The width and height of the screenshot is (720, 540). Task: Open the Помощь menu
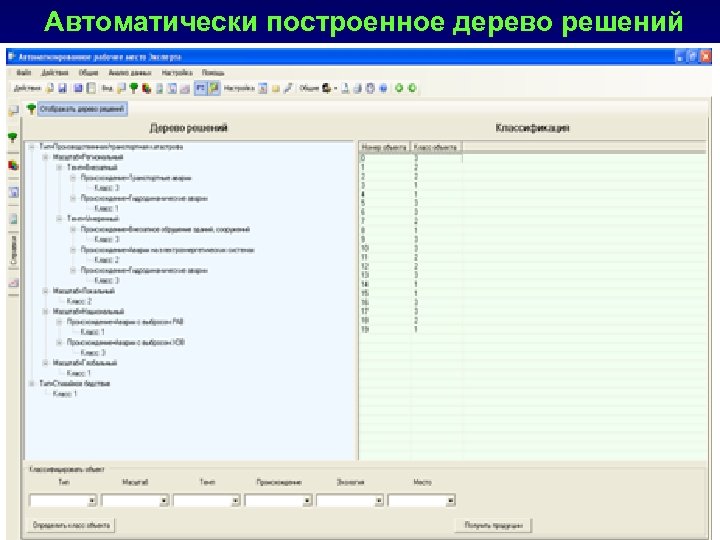(x=213, y=73)
